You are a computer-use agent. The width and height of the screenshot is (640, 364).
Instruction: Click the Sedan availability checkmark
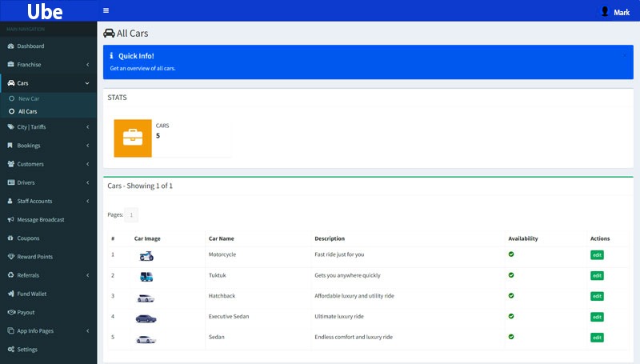(511, 337)
